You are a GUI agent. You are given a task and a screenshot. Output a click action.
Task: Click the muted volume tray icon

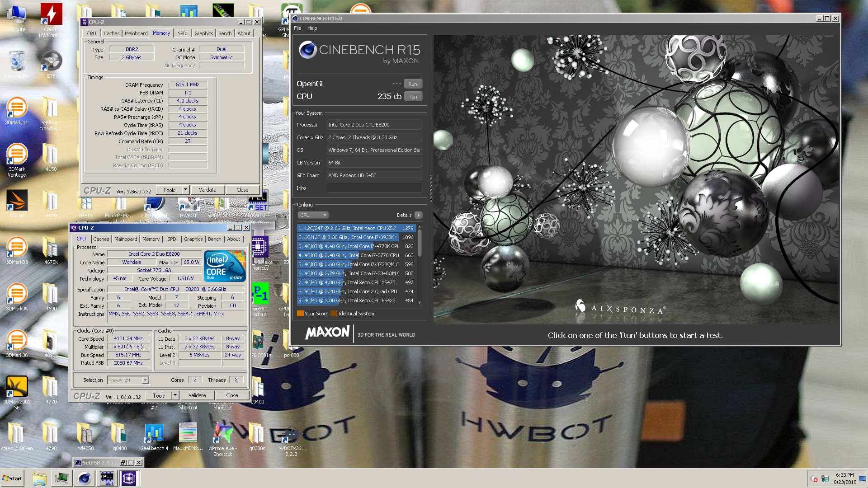point(814,479)
